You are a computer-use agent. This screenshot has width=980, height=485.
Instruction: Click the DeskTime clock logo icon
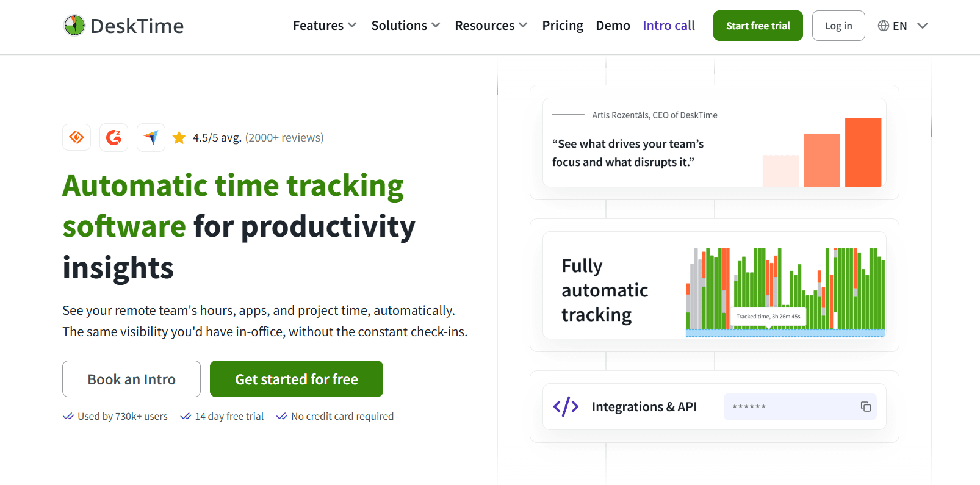click(74, 26)
